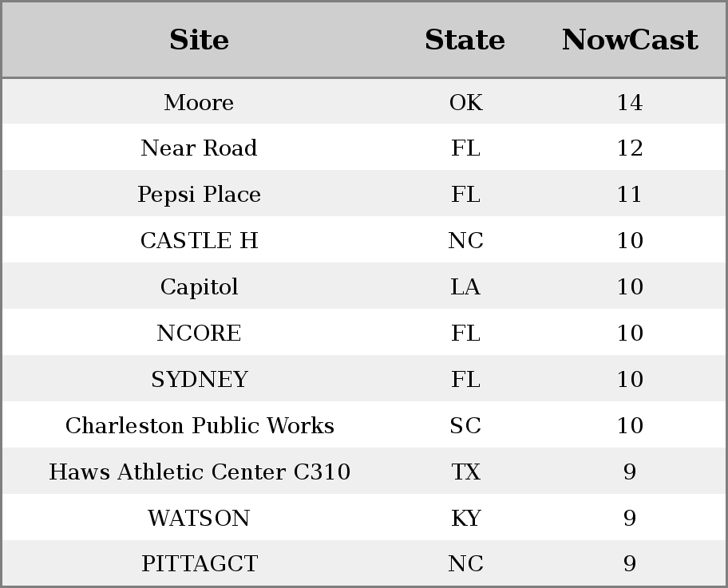Viewport: 728px width, 588px height.
Task: Click the CASTLE H site name
Action: tap(200, 240)
